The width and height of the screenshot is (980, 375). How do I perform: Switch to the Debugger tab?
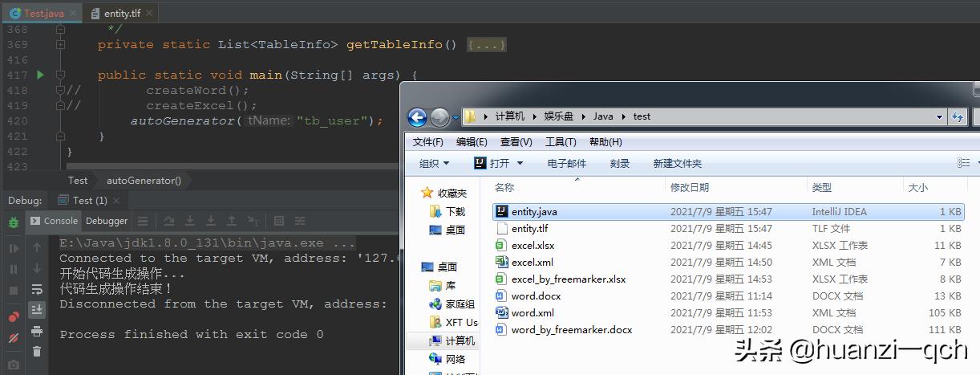pos(107,221)
